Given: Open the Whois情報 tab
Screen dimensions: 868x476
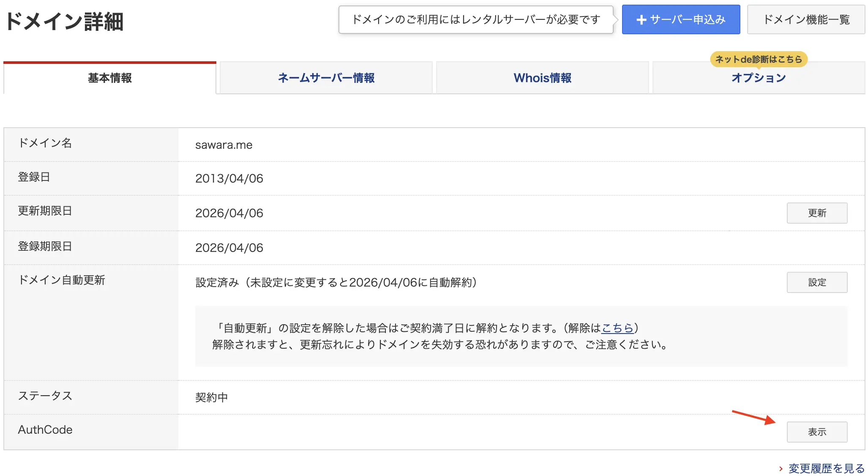Looking at the screenshot, I should (x=542, y=78).
